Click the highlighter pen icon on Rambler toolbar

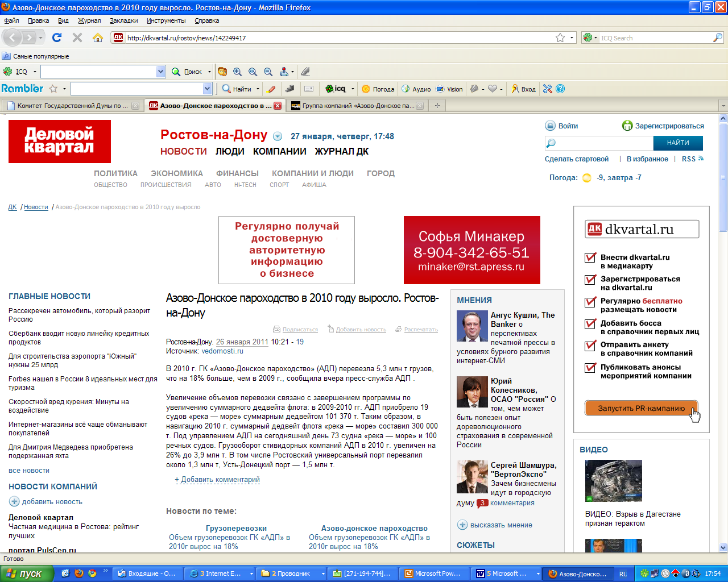click(271, 89)
